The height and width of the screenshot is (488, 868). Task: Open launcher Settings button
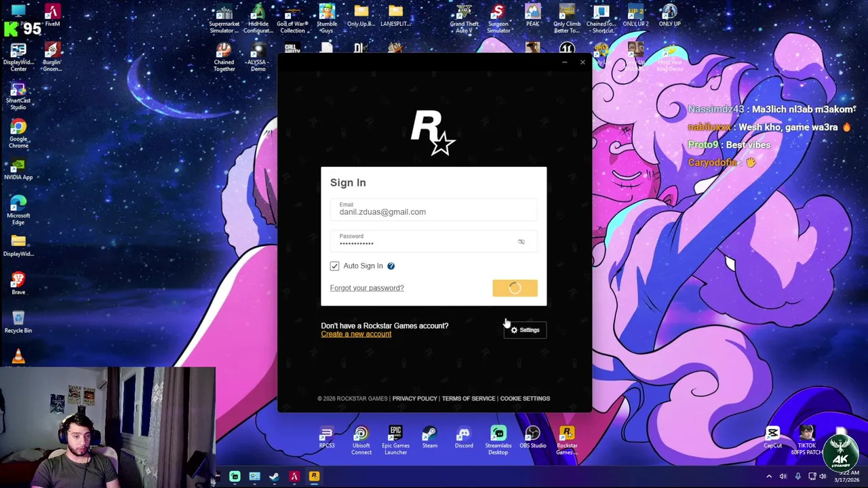(525, 330)
